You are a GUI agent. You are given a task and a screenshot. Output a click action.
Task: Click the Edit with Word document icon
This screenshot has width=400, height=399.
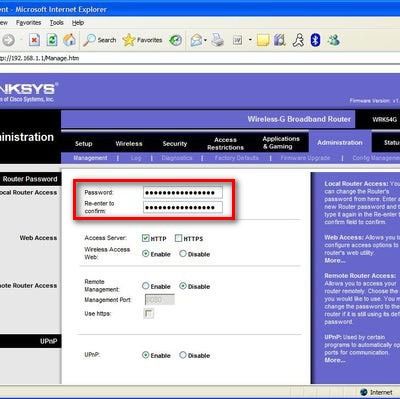238,40
